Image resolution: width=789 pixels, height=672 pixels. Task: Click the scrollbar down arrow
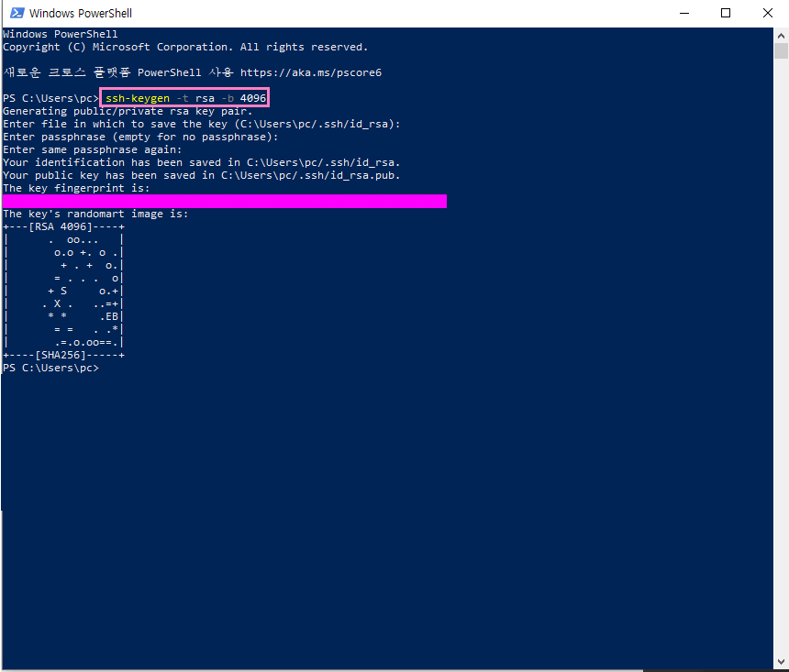[x=781, y=664]
